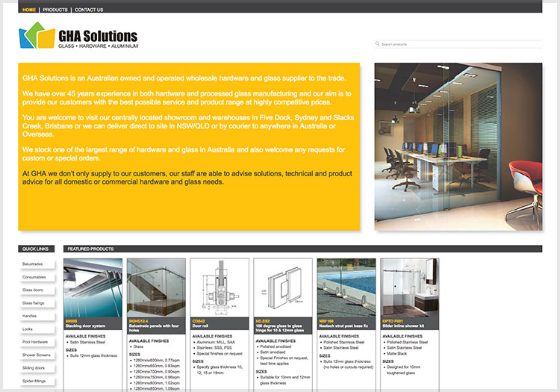Click the '8900B' product code
The image size is (560, 392).
tap(71, 321)
